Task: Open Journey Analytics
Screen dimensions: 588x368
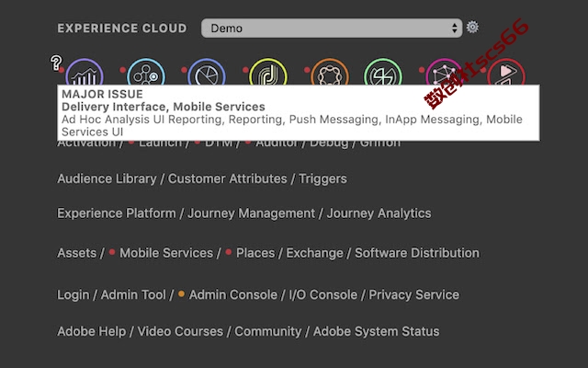Action: (x=379, y=213)
